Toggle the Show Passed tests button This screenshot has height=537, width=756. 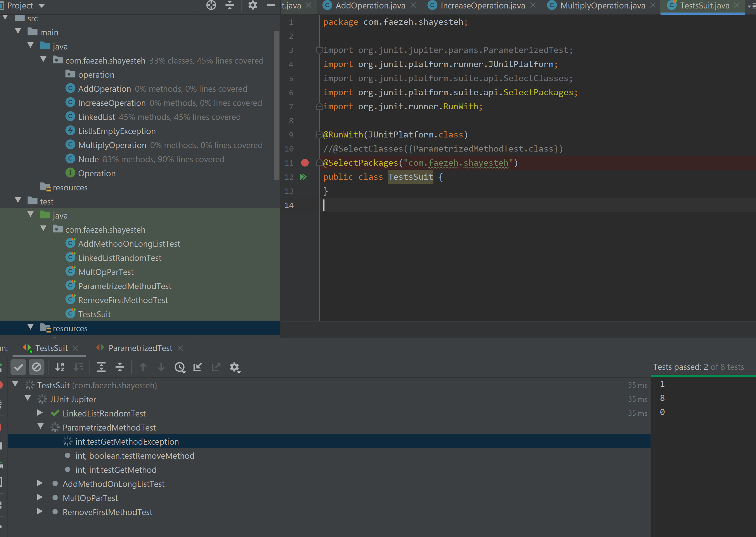[18, 367]
